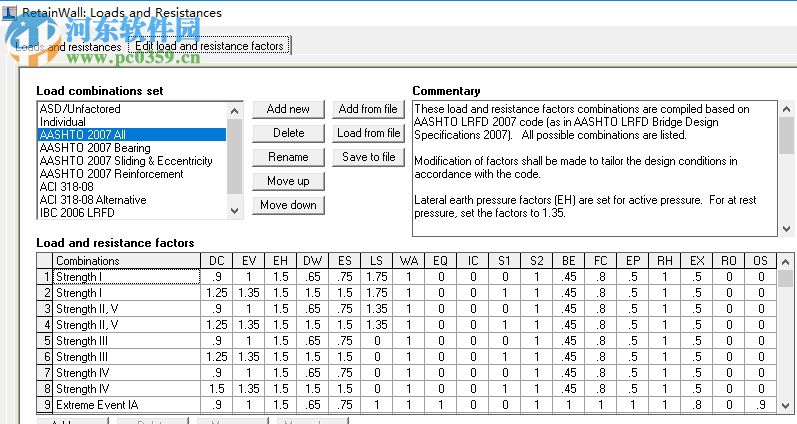Click the RetainWall title bar app icon
The width and height of the screenshot is (797, 424).
point(9,12)
